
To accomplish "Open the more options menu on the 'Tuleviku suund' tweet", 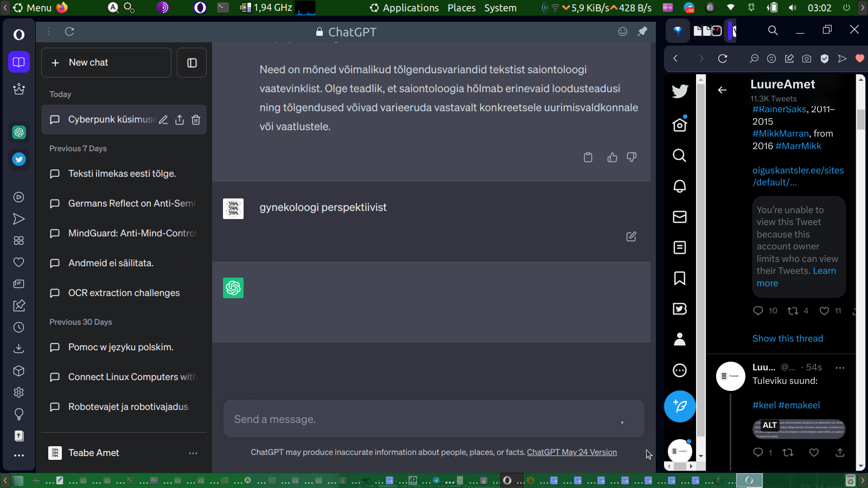I will tap(840, 368).
